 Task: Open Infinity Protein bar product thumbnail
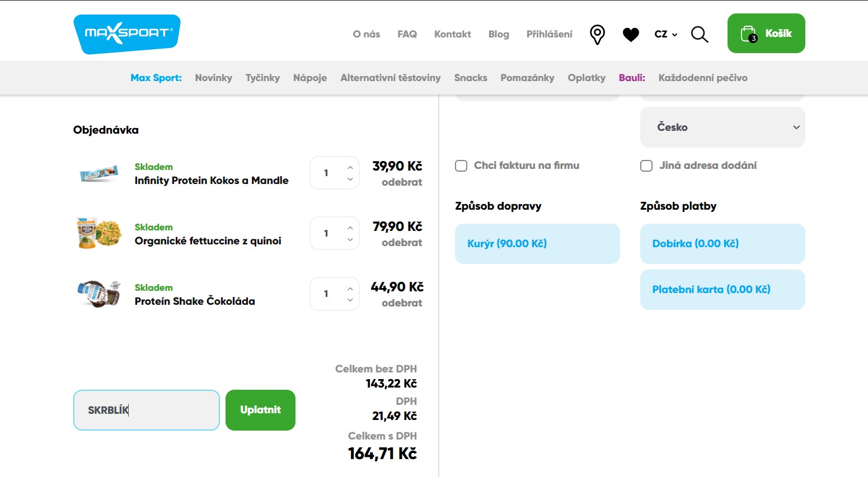(x=99, y=174)
